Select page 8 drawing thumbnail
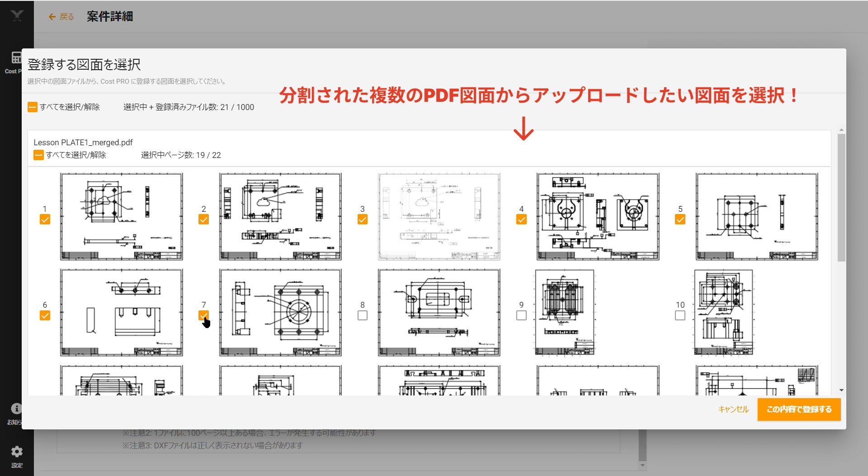Image resolution: width=868 pixels, height=476 pixels. click(x=439, y=313)
